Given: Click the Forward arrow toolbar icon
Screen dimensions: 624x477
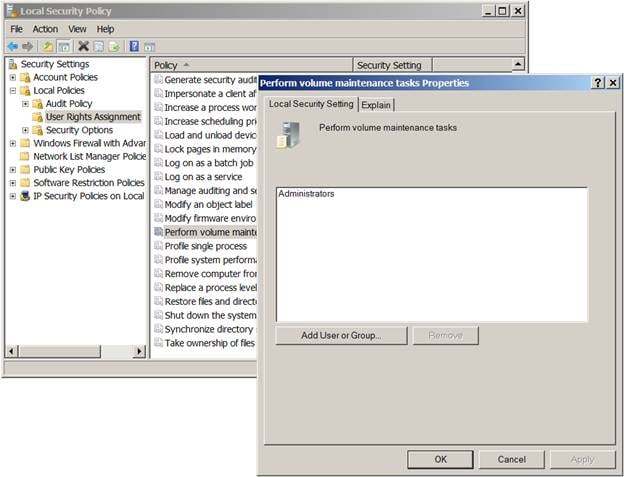Looking at the screenshot, I should click(x=27, y=47).
